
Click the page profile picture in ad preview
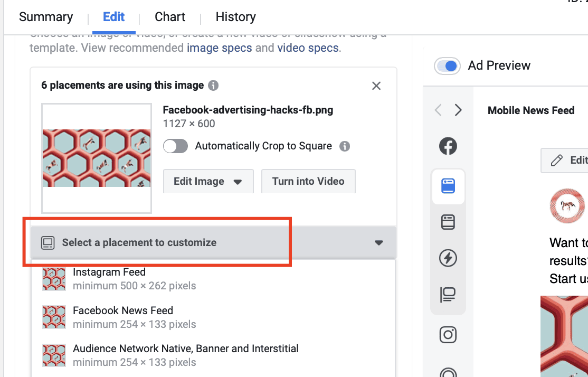567,205
